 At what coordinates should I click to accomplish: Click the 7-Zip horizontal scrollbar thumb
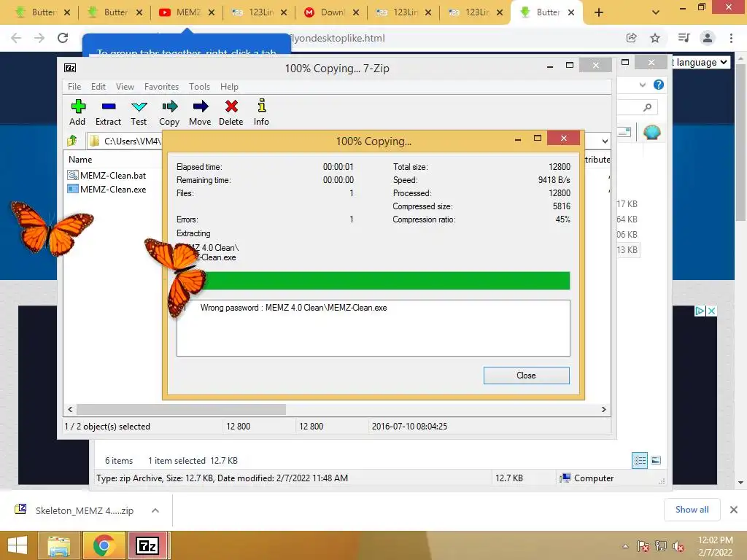point(181,409)
